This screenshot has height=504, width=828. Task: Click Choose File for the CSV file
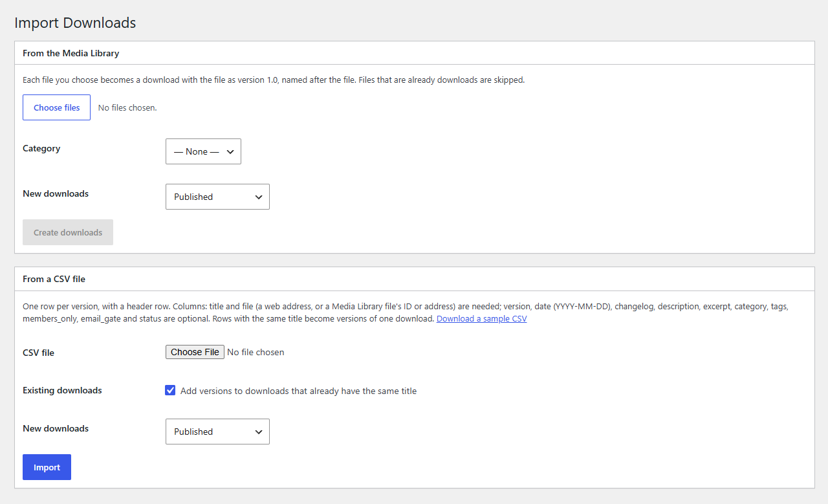click(195, 352)
